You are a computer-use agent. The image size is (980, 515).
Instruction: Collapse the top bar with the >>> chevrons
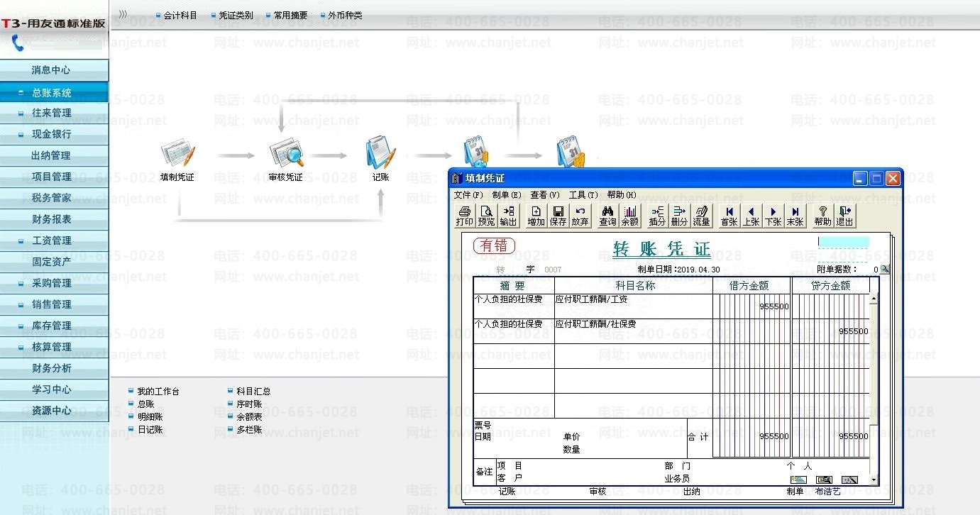tap(123, 14)
